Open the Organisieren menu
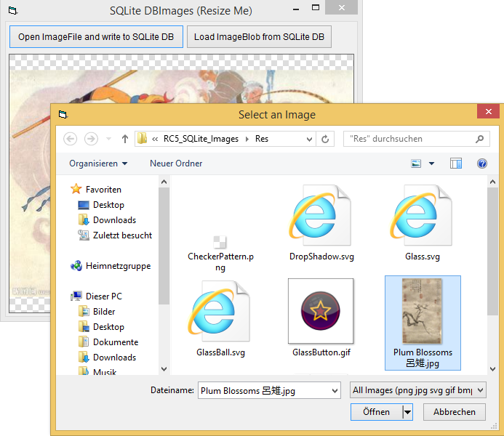 (98, 163)
